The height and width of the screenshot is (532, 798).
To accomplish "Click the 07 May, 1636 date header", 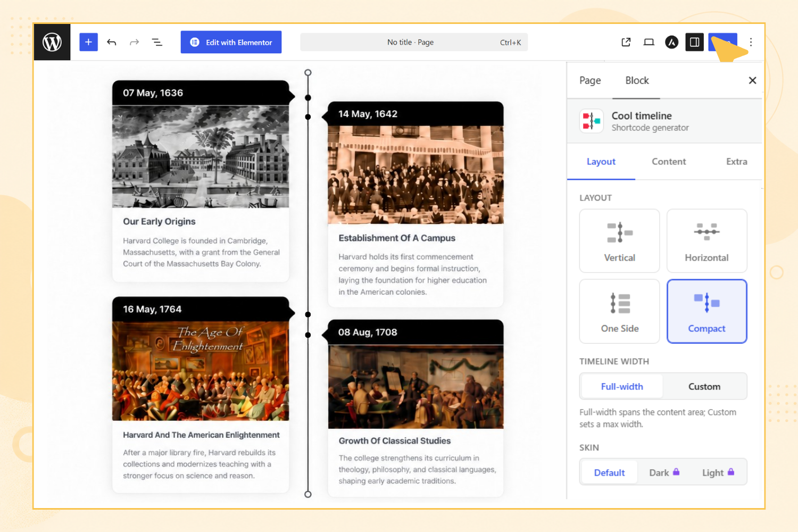I will (x=201, y=93).
